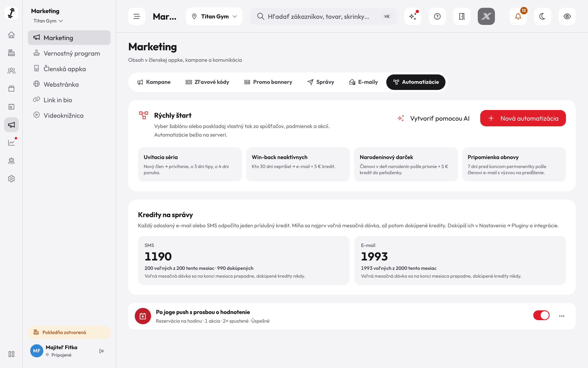Expand Titan Gym selector under Marketing sidebar title

coord(48,21)
